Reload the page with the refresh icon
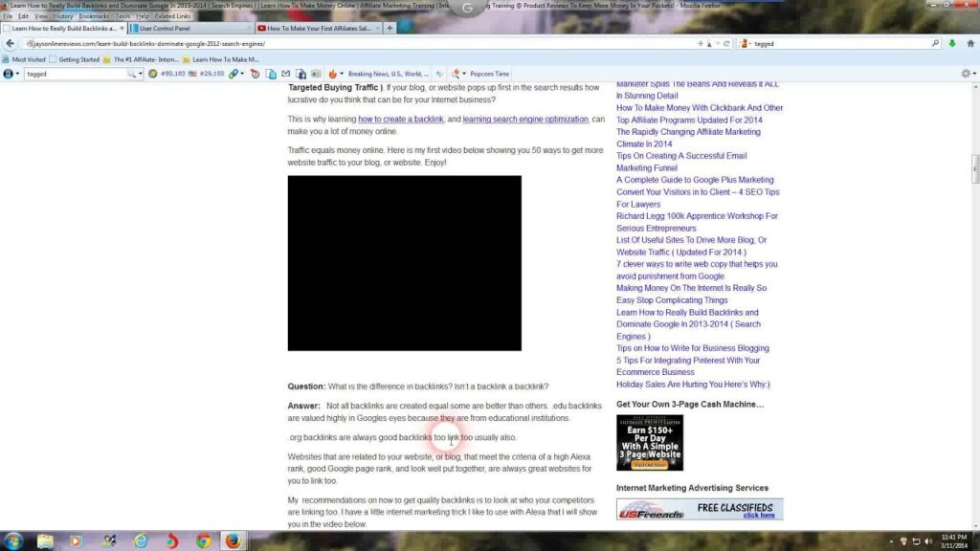The image size is (980, 551). 726,44
